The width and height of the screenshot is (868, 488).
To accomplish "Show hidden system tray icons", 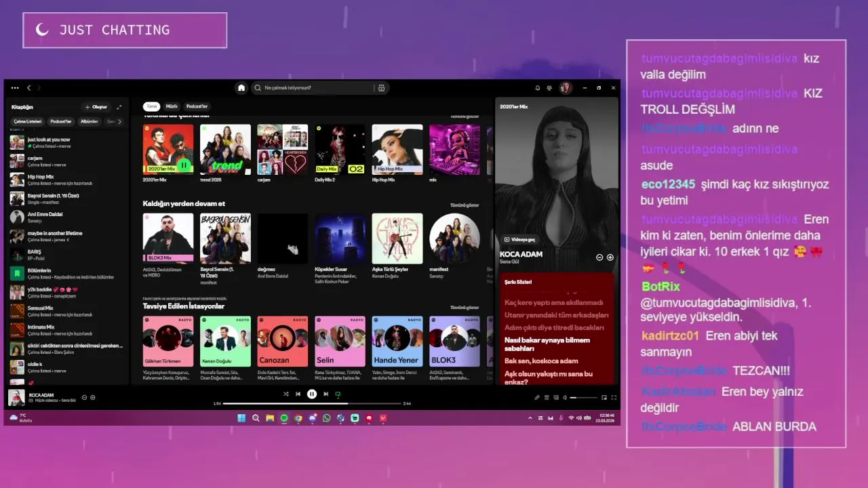I will pos(530,418).
